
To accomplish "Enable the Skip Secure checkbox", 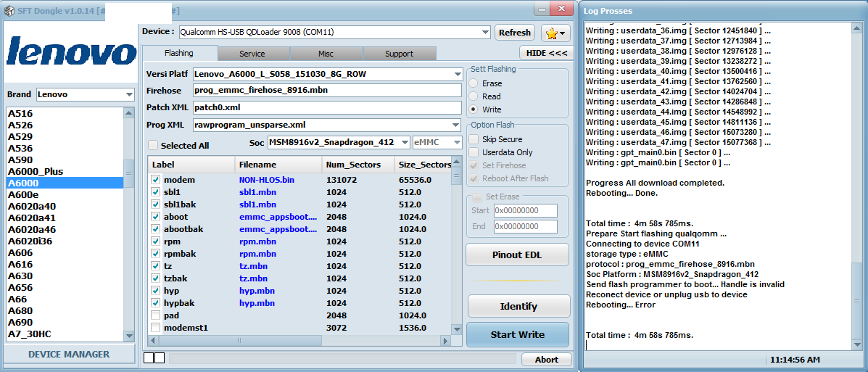I will click(x=474, y=139).
